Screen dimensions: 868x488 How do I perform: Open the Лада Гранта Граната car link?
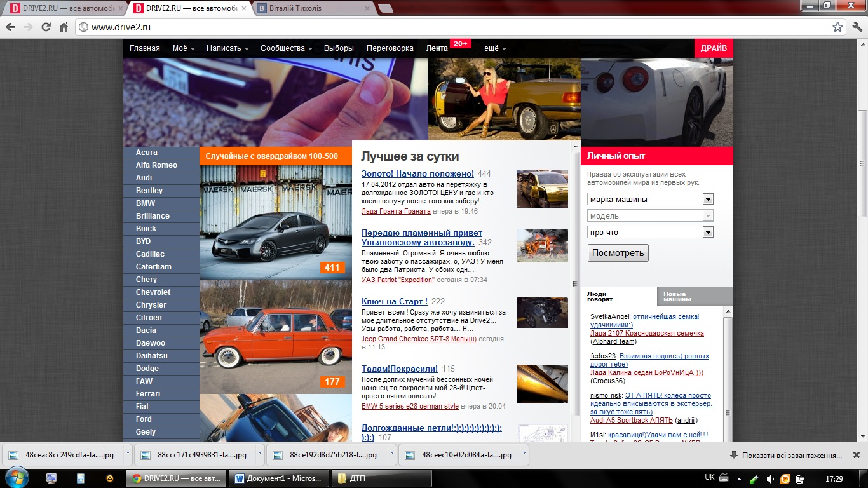coord(396,211)
